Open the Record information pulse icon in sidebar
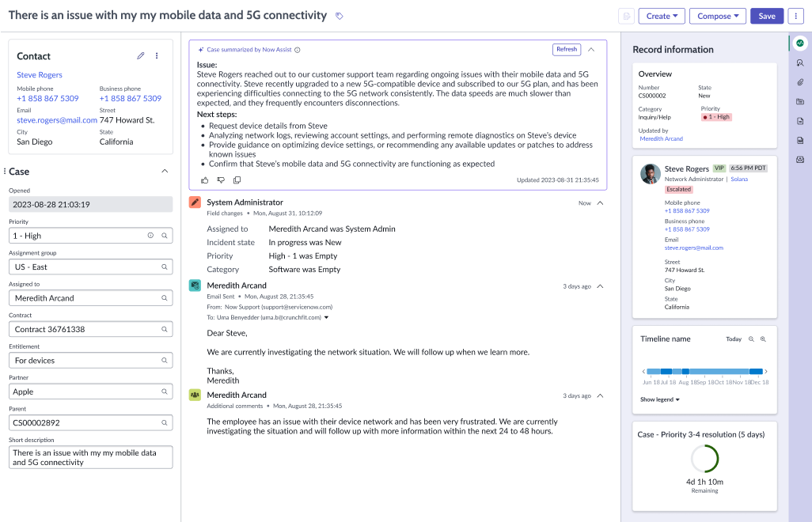 point(800,43)
